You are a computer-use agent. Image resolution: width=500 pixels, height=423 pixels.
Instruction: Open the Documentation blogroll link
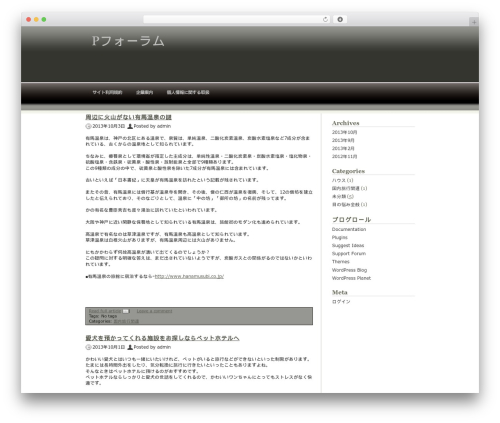tap(349, 229)
